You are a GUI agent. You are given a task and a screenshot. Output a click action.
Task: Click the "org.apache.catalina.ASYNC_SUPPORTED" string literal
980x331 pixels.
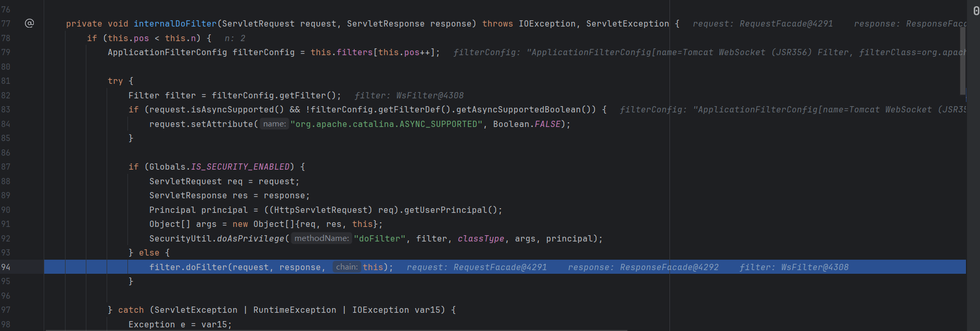386,124
